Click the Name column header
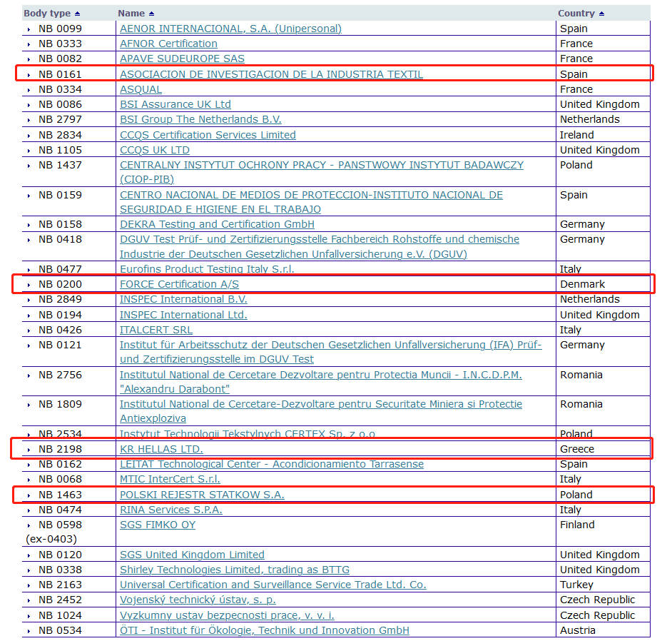 [131, 14]
